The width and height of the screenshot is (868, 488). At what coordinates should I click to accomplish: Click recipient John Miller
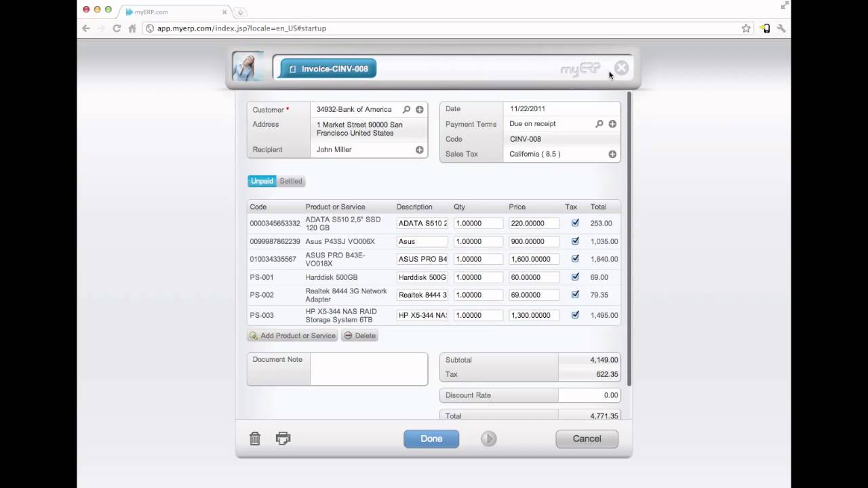tap(334, 150)
